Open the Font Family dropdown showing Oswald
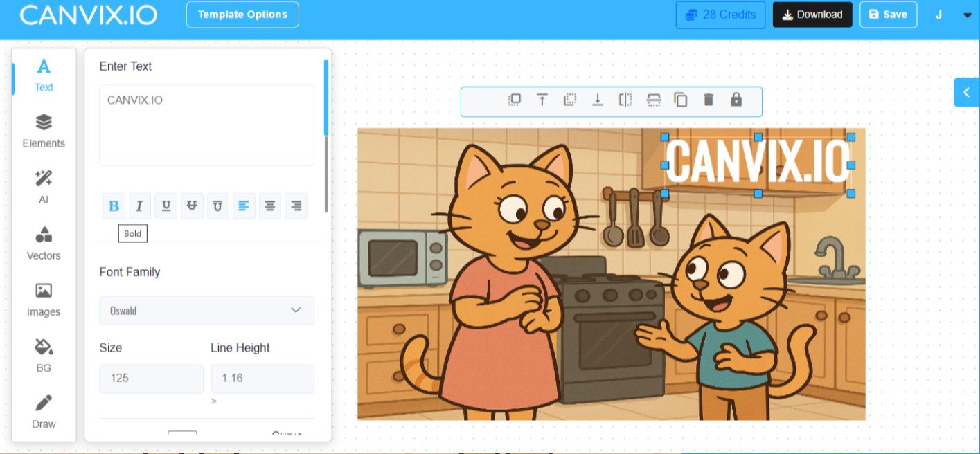 206,310
